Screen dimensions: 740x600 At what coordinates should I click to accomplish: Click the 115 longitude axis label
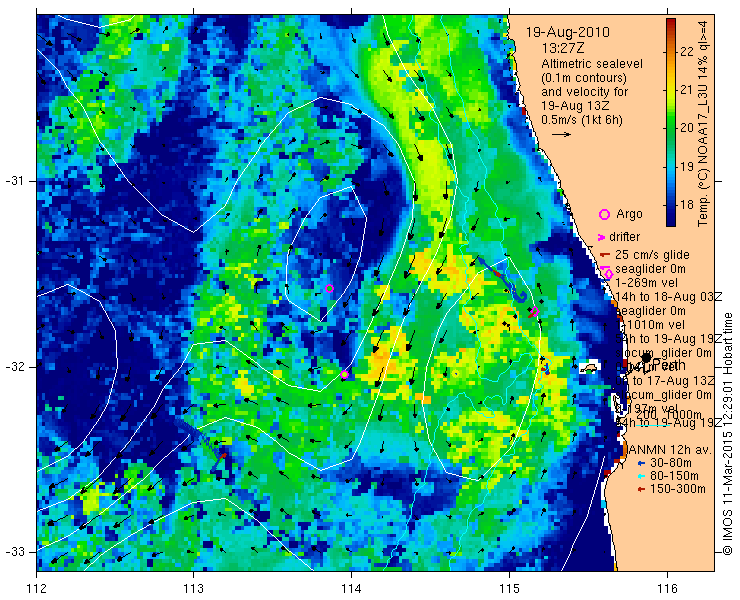pyautogui.click(x=509, y=589)
